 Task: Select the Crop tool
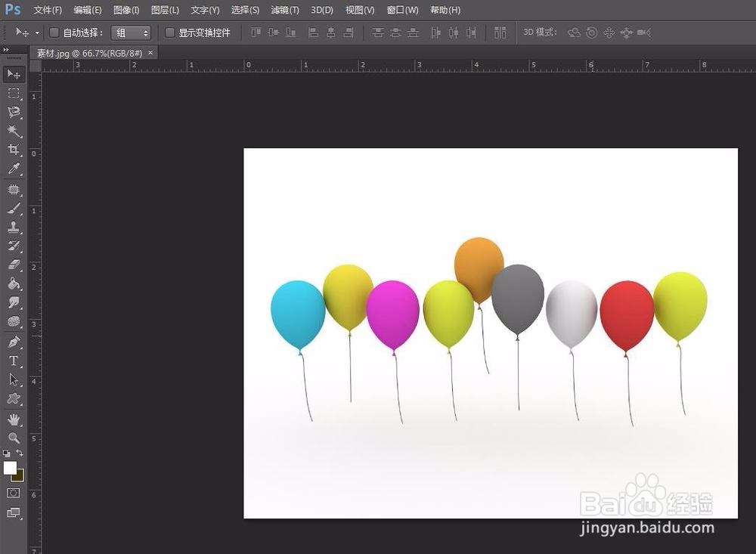(14, 150)
